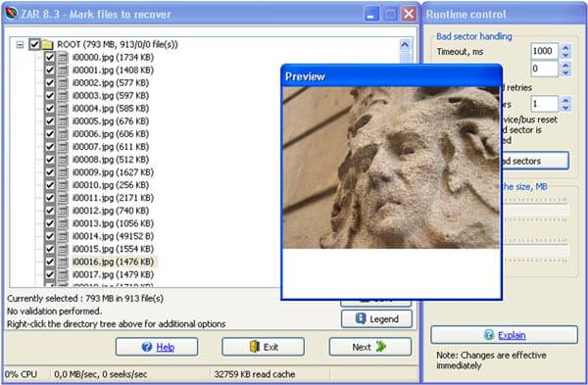Toggle the checkbox for i00012.jpg

(x=50, y=211)
